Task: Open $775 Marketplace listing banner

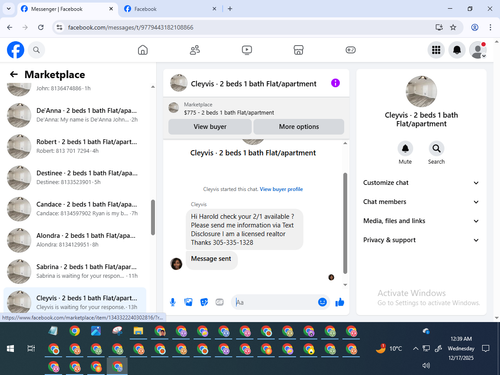Action: click(x=256, y=109)
